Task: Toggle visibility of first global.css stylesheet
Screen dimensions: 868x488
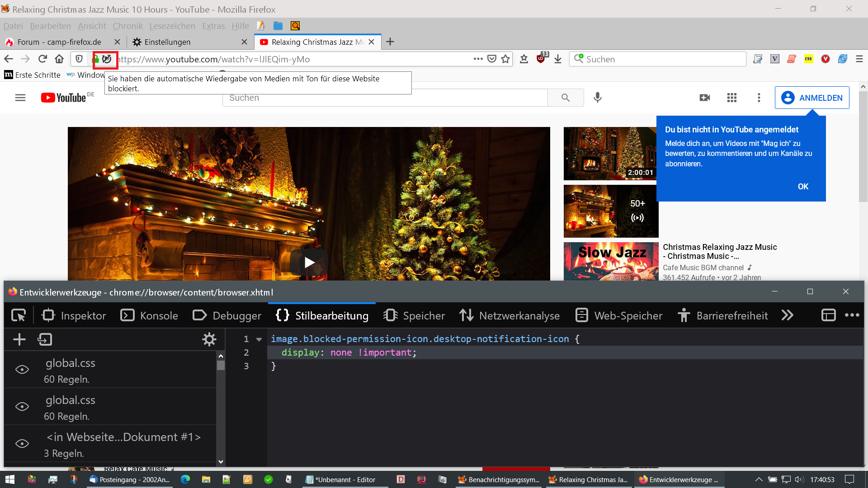Action: (22, 370)
